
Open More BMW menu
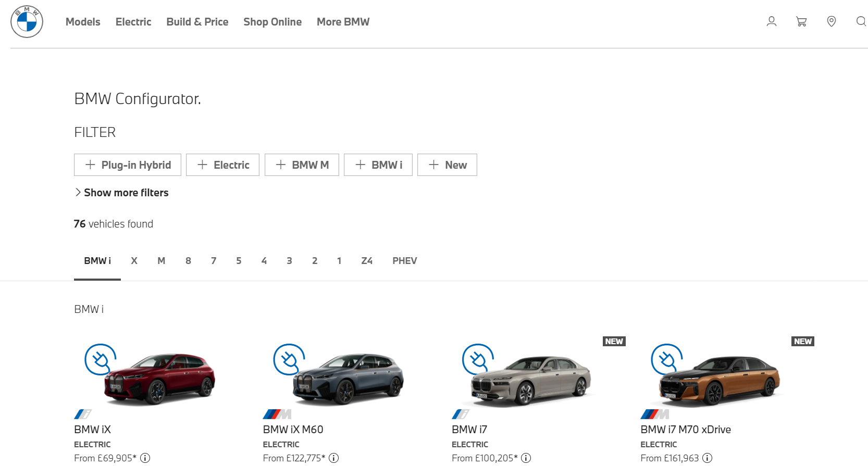(343, 22)
